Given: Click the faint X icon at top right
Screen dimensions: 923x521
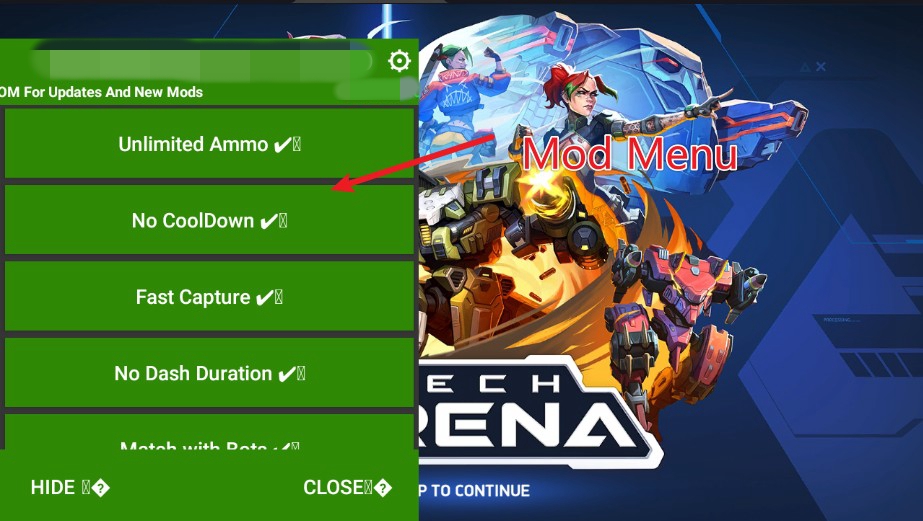Looking at the screenshot, I should pyautogui.click(x=821, y=67).
